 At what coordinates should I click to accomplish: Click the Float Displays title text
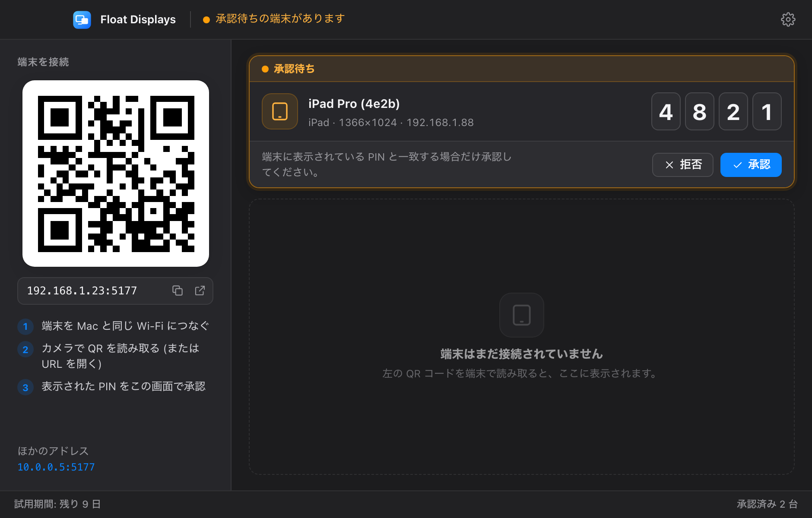(138, 20)
